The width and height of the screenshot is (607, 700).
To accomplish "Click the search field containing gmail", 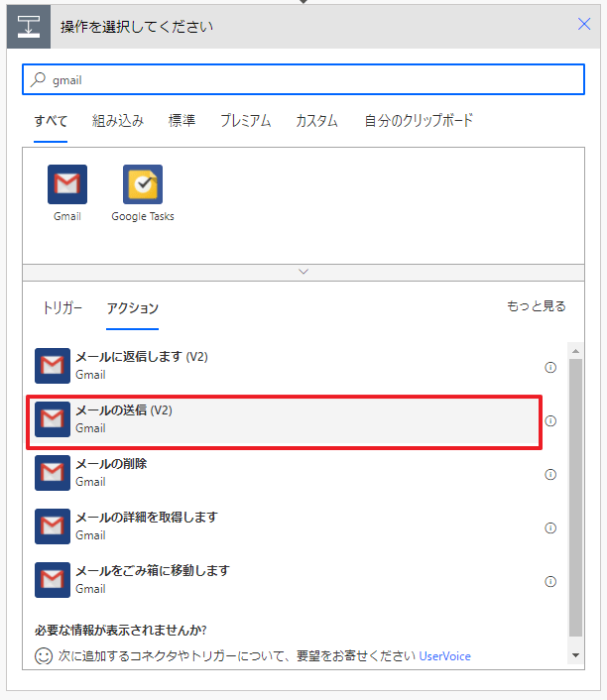I will [x=303, y=79].
